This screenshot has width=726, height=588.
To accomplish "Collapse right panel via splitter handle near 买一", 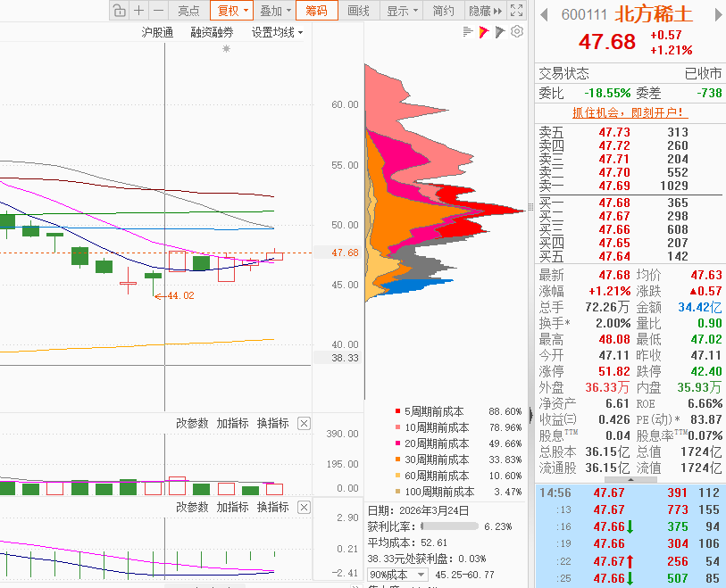I will (531, 207).
